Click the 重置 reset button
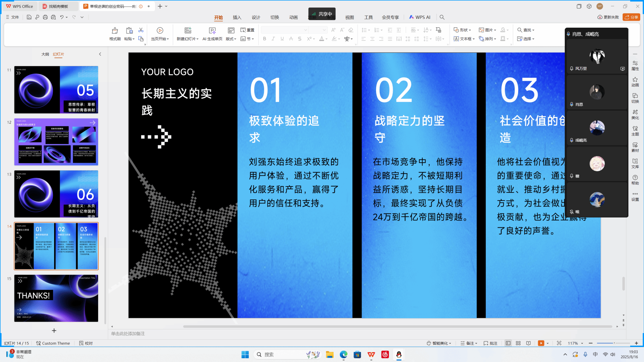The width and height of the screenshot is (644, 362). point(247,30)
